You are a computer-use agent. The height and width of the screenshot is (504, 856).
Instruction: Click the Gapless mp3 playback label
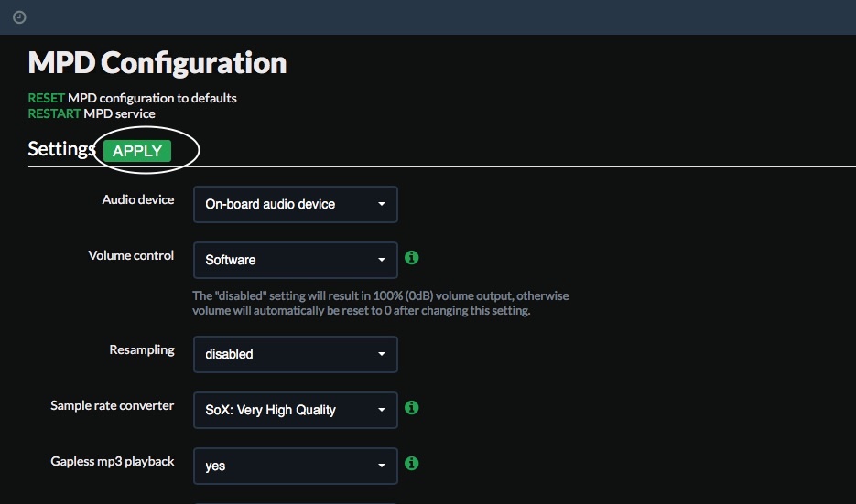(x=112, y=461)
